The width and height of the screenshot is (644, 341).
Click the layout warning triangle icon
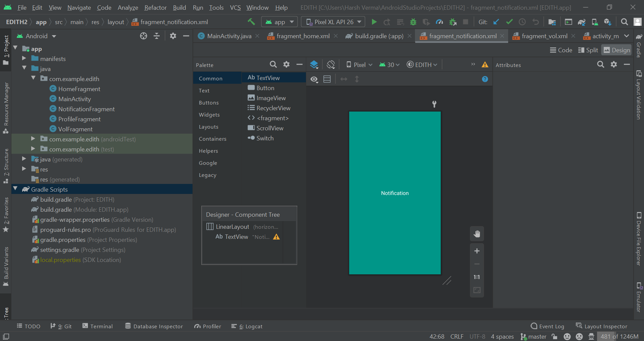[485, 65]
